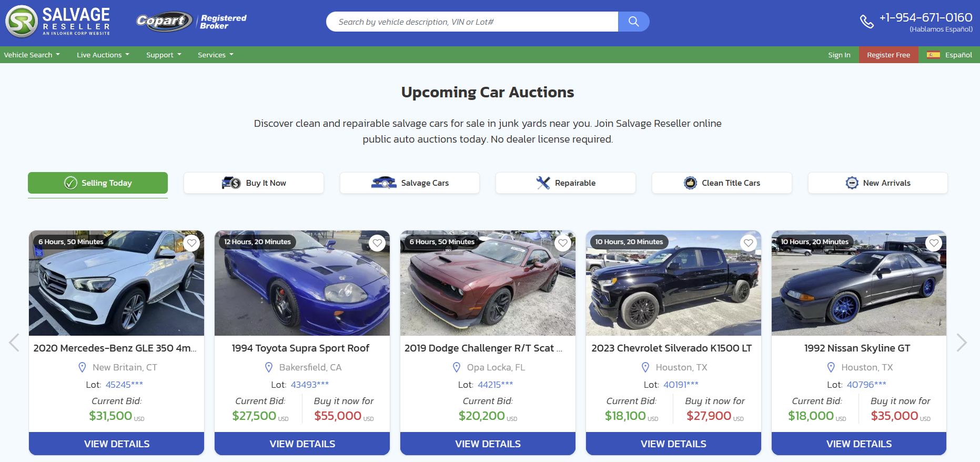
Task: Favorite the 1992 Nissan Skyline listing
Action: tap(934, 243)
